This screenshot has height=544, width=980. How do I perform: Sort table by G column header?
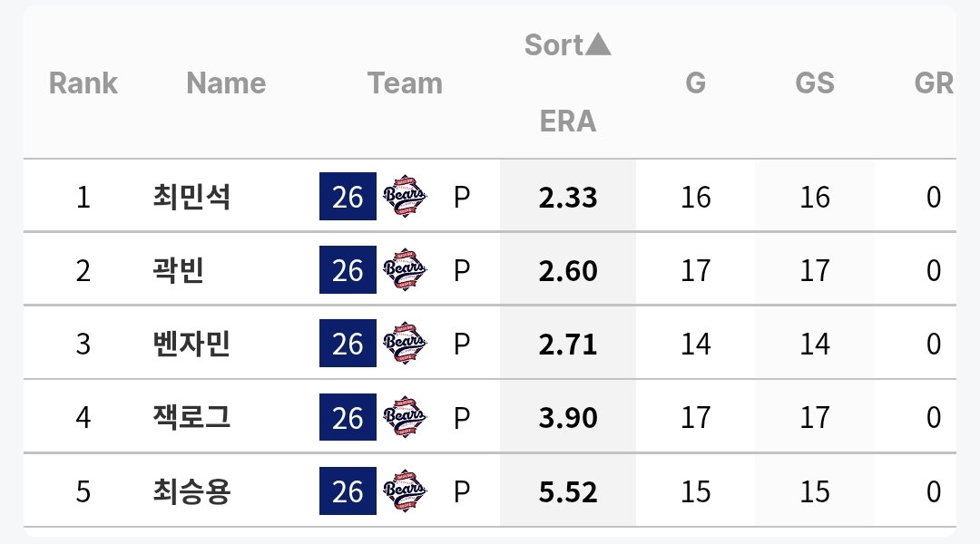pyautogui.click(x=695, y=83)
